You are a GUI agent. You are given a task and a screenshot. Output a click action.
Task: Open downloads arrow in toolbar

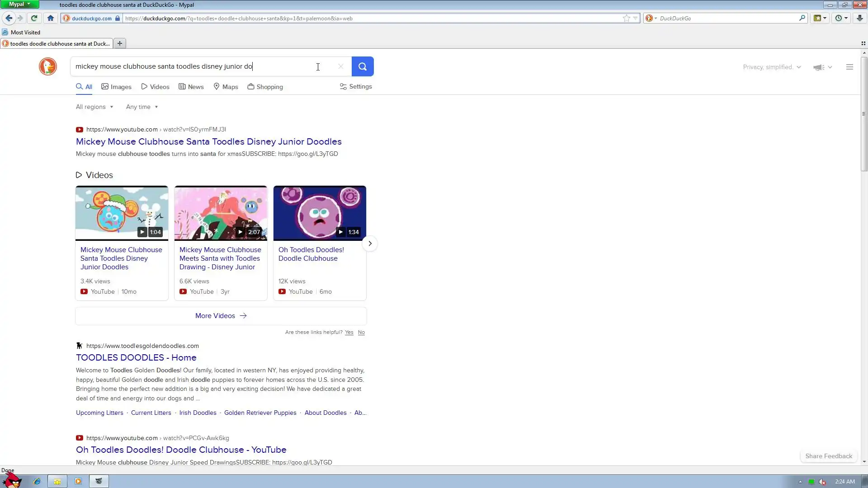pos(859,18)
